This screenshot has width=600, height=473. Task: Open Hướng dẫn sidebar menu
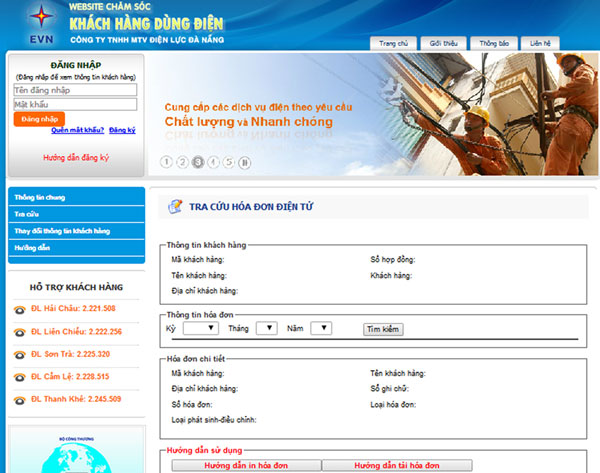[76, 248]
